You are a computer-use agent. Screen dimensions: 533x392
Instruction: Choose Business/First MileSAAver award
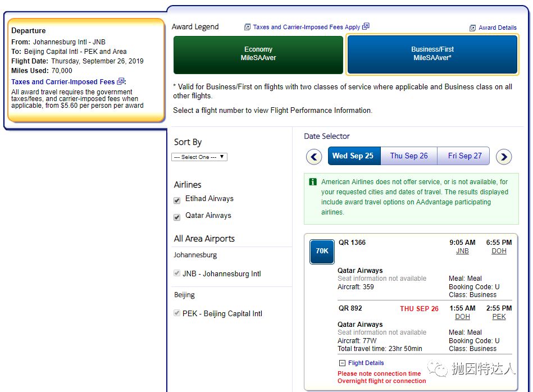(x=432, y=54)
